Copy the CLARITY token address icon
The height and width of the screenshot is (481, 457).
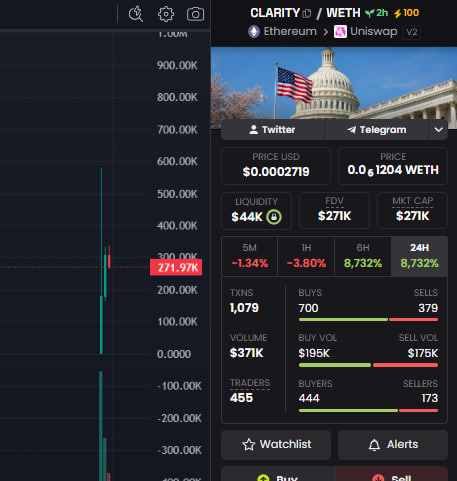[307, 14]
